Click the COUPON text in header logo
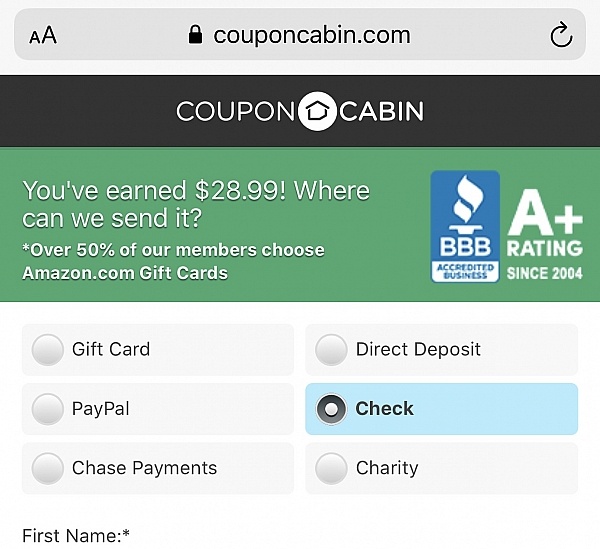 [x=235, y=111]
